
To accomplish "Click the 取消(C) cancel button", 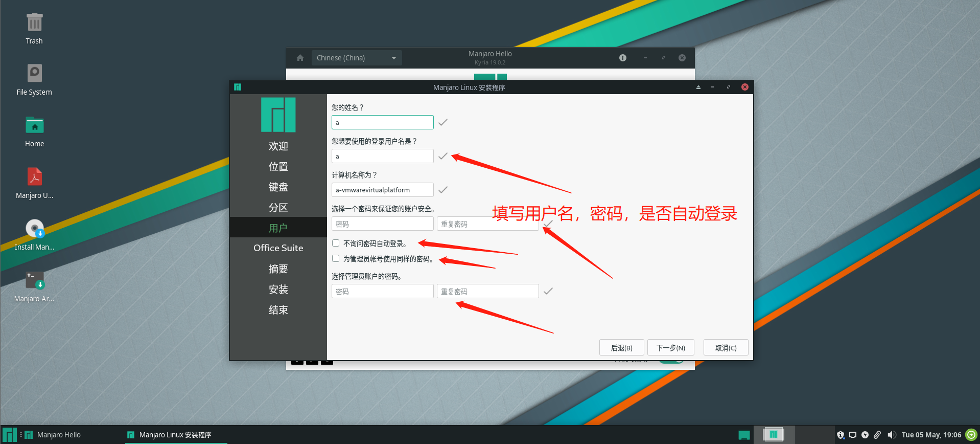I will coord(726,347).
